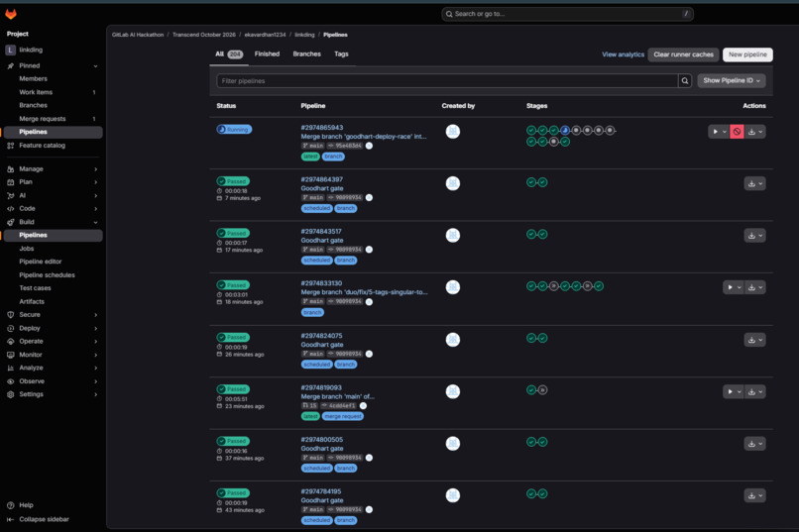Expand the Code section
Image resolution: width=799 pixels, height=532 pixels.
click(x=95, y=209)
